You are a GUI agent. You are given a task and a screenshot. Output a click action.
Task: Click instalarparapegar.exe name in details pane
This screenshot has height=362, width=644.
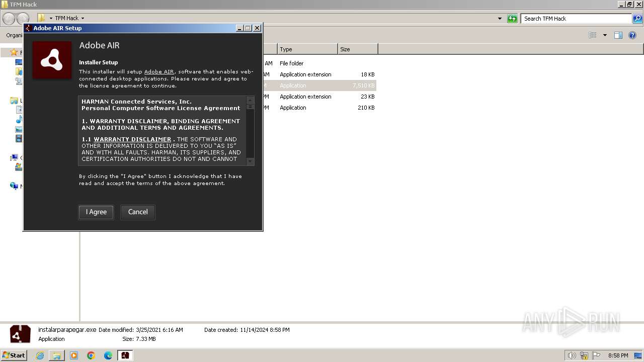67,330
